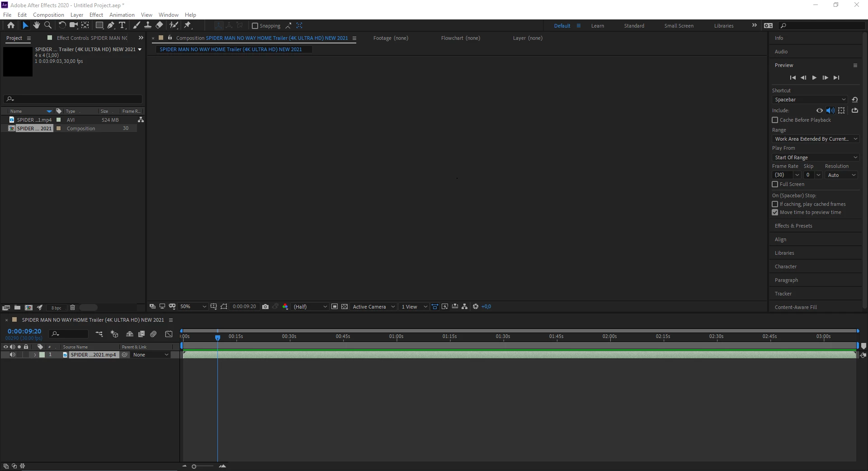Open the Active Camera dropdown
The width and height of the screenshot is (868, 471).
(x=373, y=306)
